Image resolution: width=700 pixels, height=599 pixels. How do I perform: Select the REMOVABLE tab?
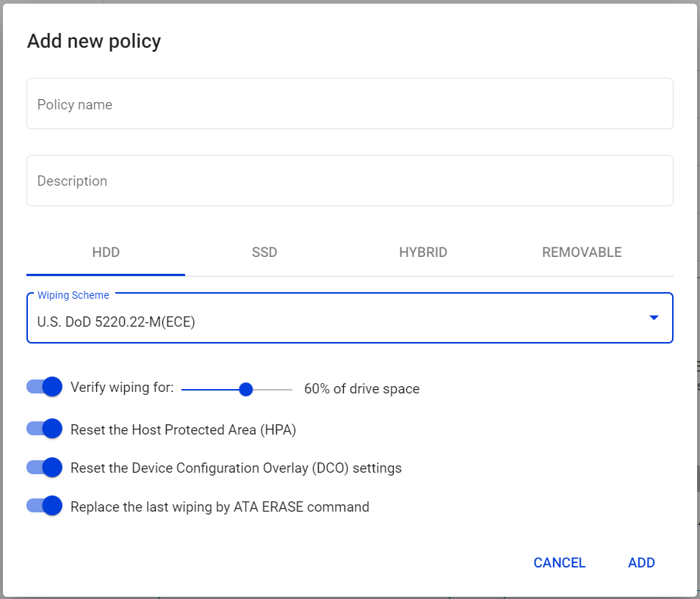[582, 253]
